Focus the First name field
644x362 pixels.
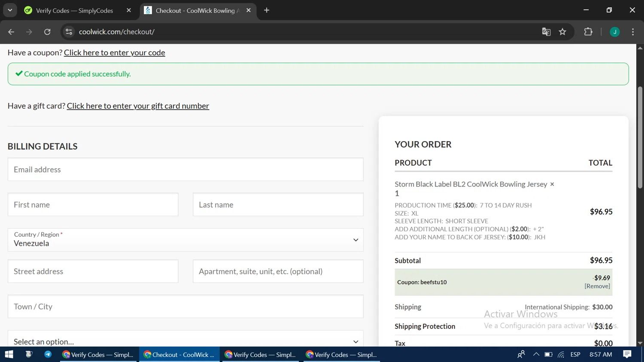click(x=93, y=205)
